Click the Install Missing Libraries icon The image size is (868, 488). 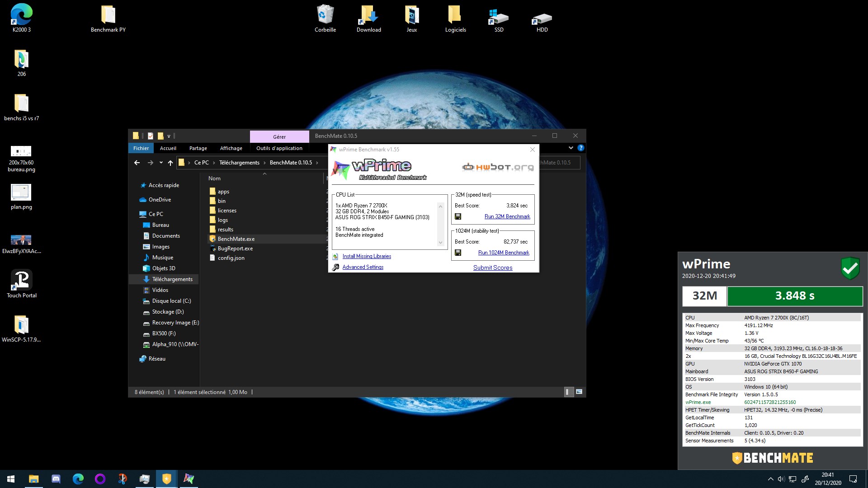pos(335,256)
